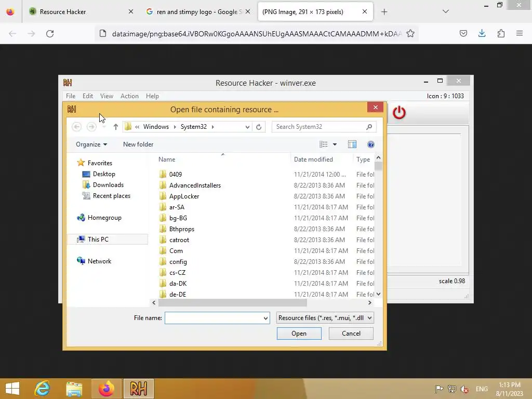This screenshot has width=532, height=399.
Task: Click the Firefox address bar
Action: (257, 34)
